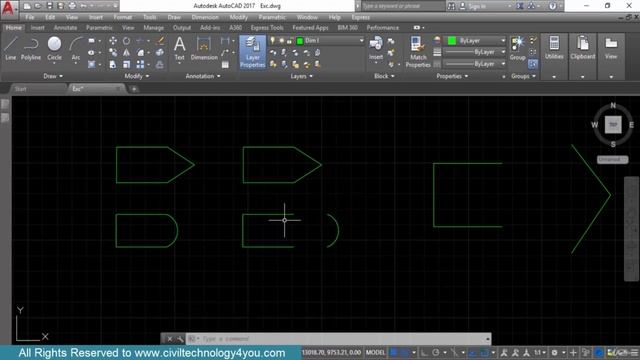The height and width of the screenshot is (360, 640).
Task: Toggle polar tracking in status bar
Action: point(436,353)
